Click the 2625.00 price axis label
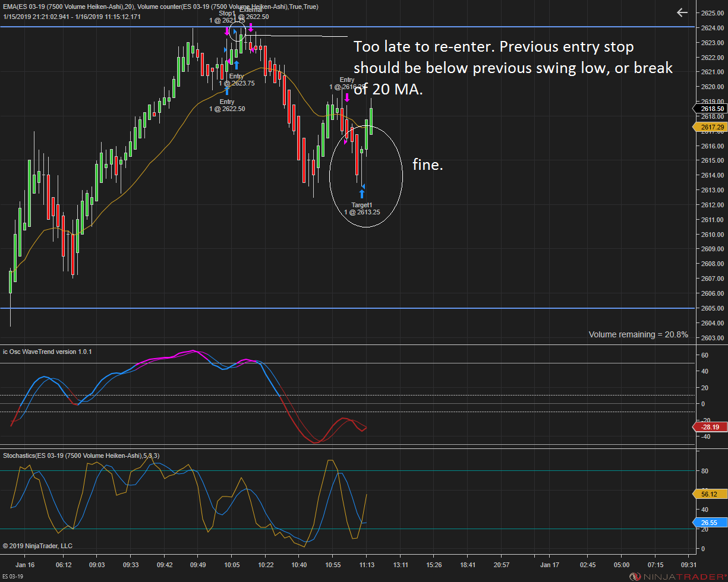The height and width of the screenshot is (582, 728). click(711, 13)
